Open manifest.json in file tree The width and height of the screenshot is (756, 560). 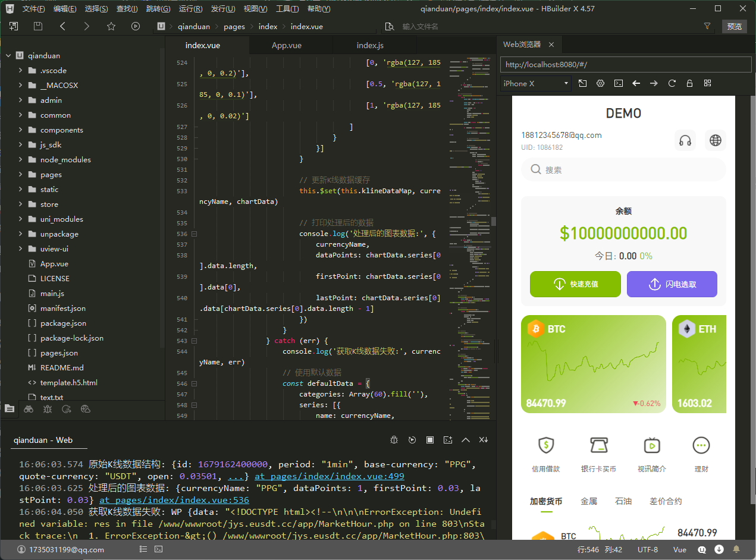[63, 309]
